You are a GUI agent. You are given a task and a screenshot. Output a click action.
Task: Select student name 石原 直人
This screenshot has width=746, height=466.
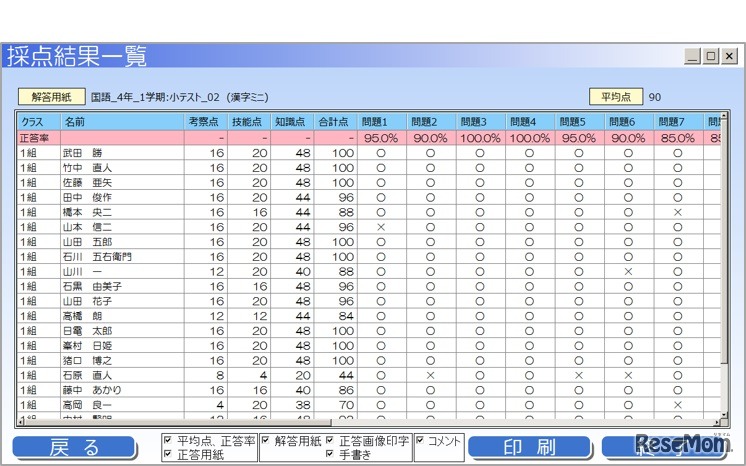pyautogui.click(x=88, y=375)
